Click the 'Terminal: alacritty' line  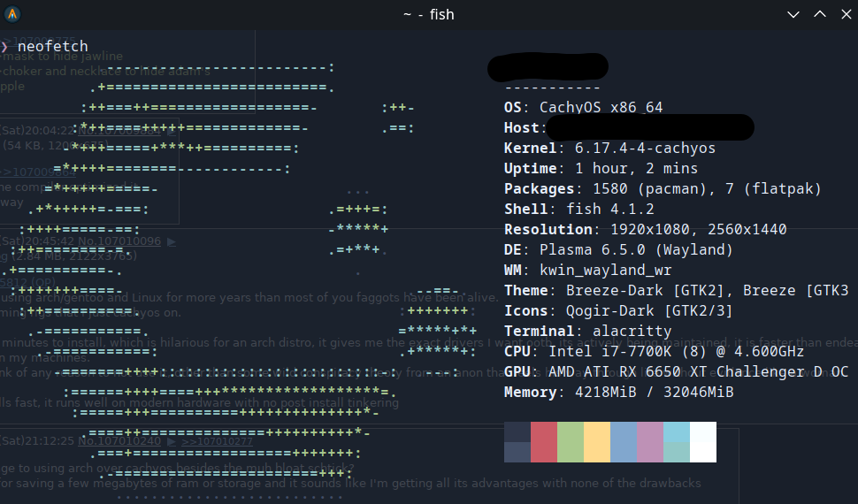[x=587, y=331]
